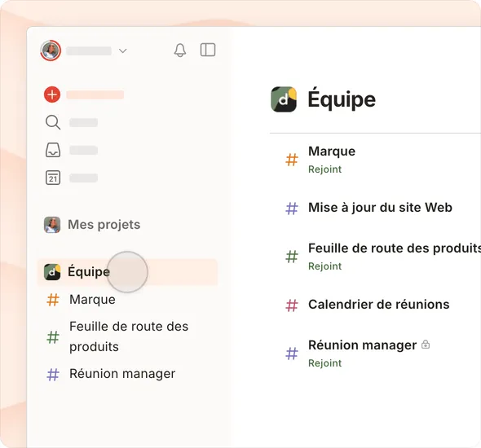Image resolution: width=481 pixels, height=448 pixels.
Task: Open search with the magnifying glass icon
Action: 53,122
